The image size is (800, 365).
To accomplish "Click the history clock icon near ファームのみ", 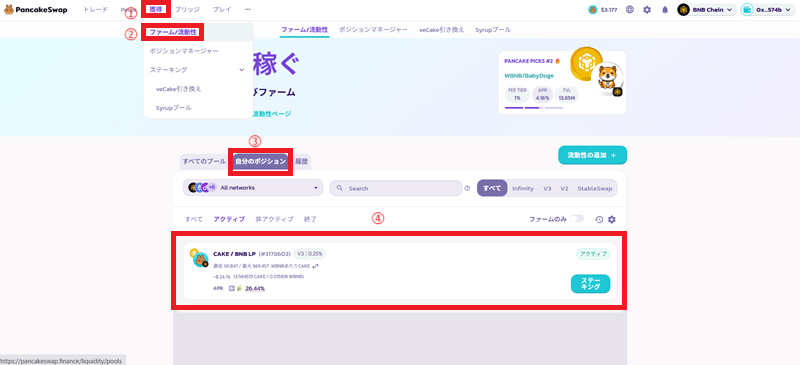I will pyautogui.click(x=599, y=220).
